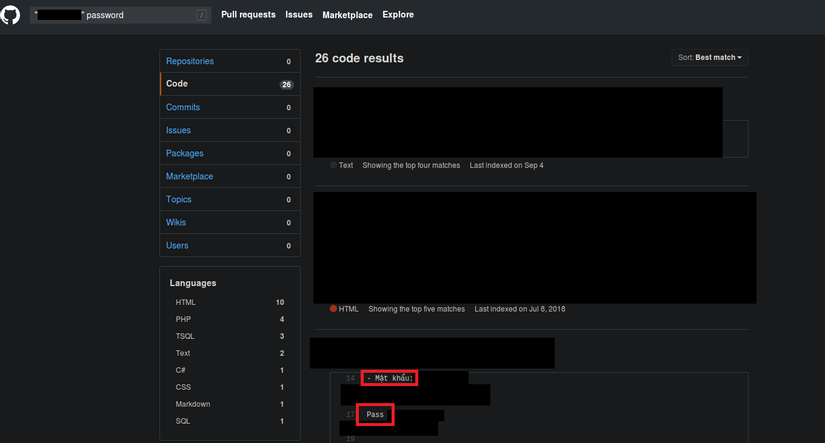The image size is (825, 443).
Task: Filter results by HTML language
Action: click(230, 303)
